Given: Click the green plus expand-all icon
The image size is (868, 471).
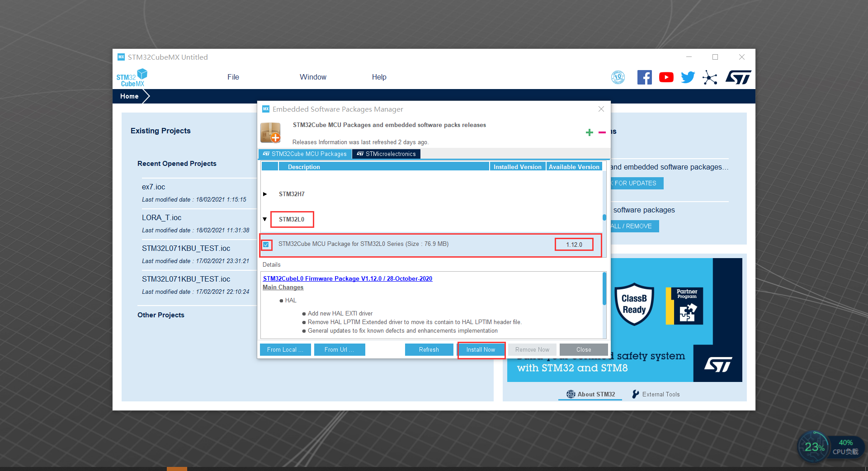Looking at the screenshot, I should tap(590, 132).
